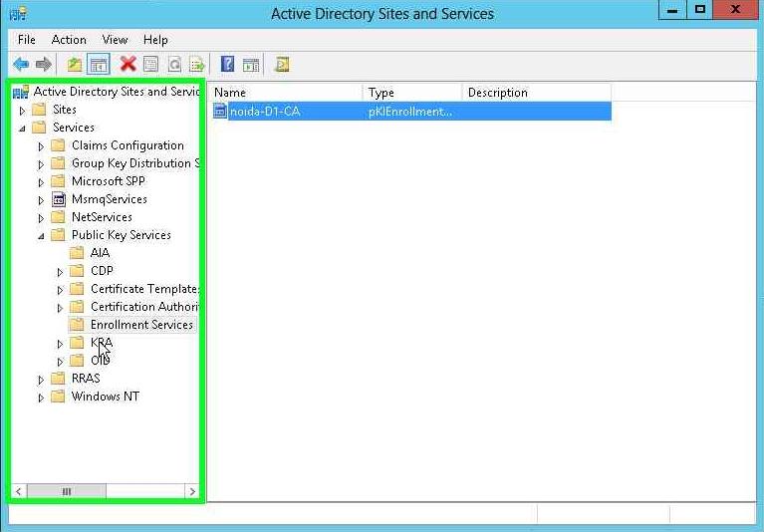Click the Enrollment Services folder icon
Screen dimensions: 764x532
[x=77, y=325]
